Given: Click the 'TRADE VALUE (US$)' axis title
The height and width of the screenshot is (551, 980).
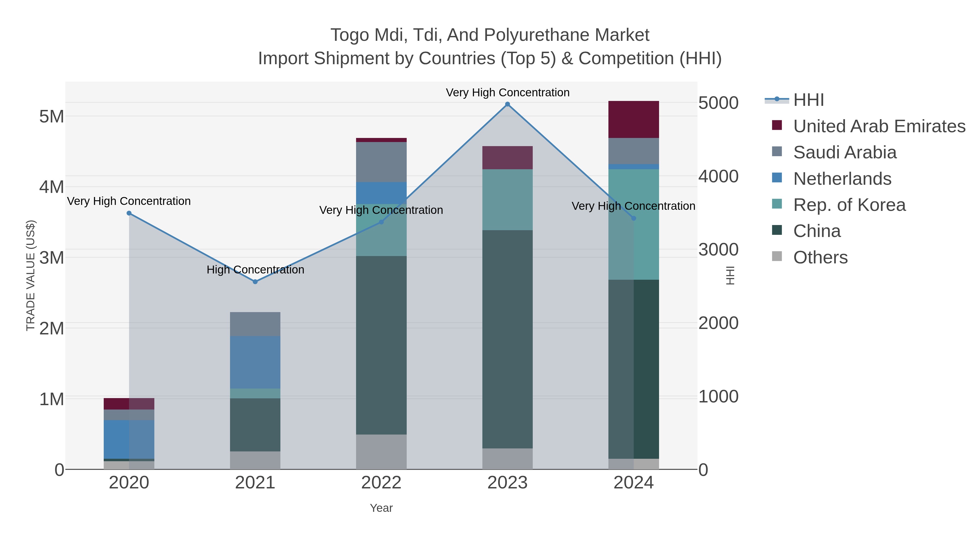Looking at the screenshot, I should (30, 275).
